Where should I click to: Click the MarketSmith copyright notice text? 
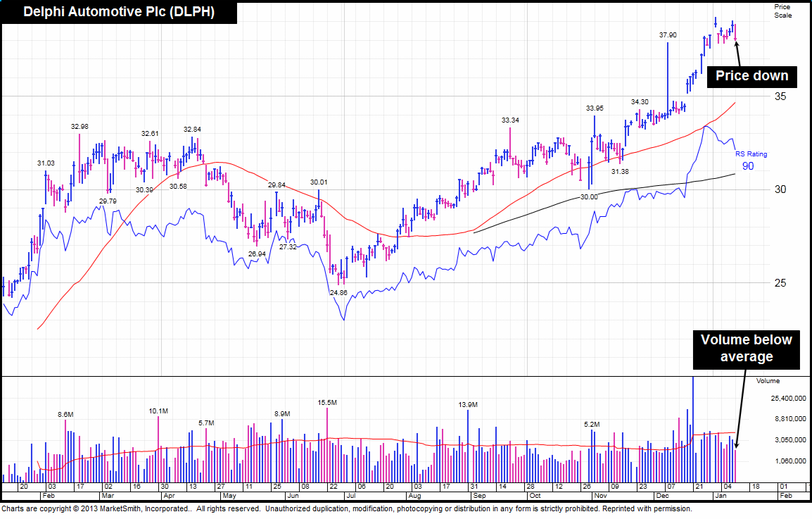pyautogui.click(x=347, y=508)
